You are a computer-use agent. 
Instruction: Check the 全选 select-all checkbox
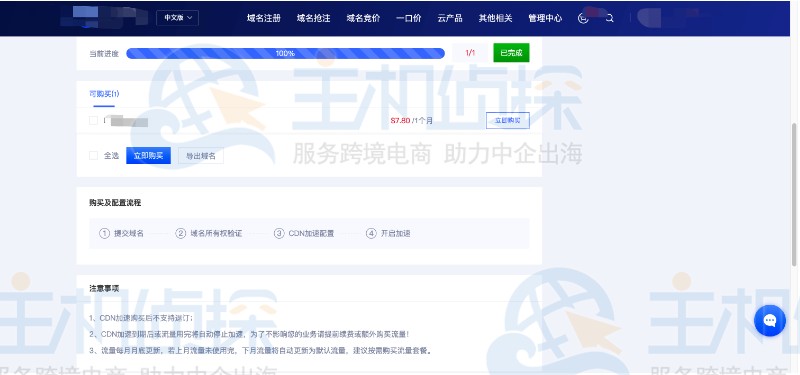[x=93, y=156]
